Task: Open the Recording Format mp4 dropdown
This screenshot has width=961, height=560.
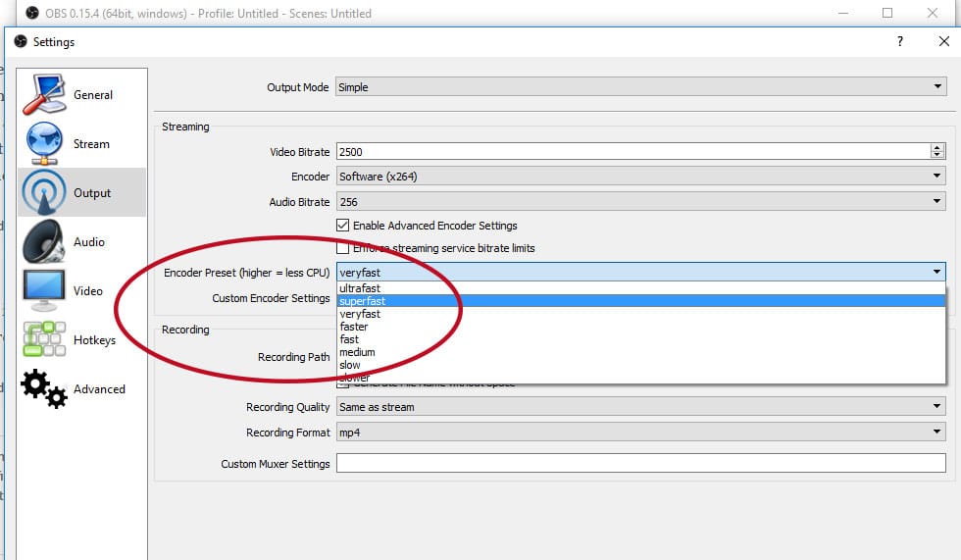Action: (641, 432)
